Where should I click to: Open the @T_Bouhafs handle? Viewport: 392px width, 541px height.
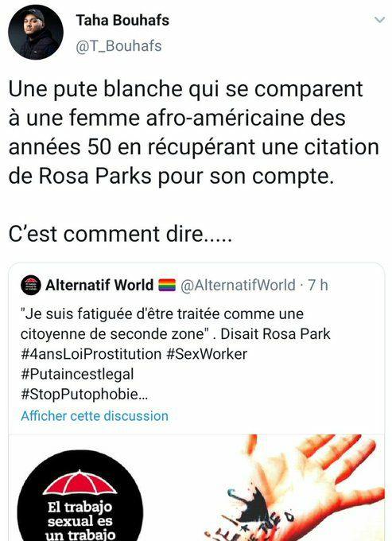coord(118,46)
